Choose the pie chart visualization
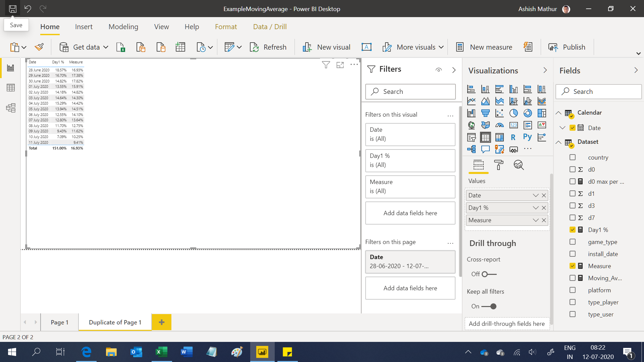 pyautogui.click(x=514, y=113)
